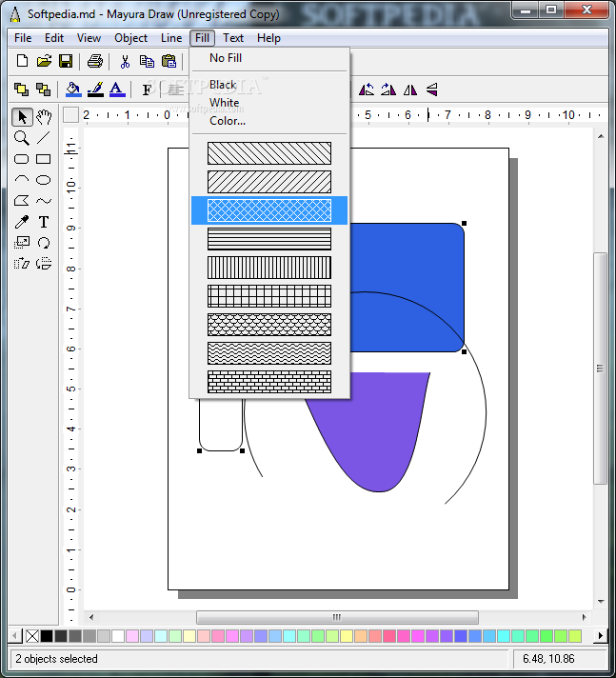Select the circular rotate tool in palette
Image resolution: width=616 pixels, height=678 pixels.
coord(43,243)
